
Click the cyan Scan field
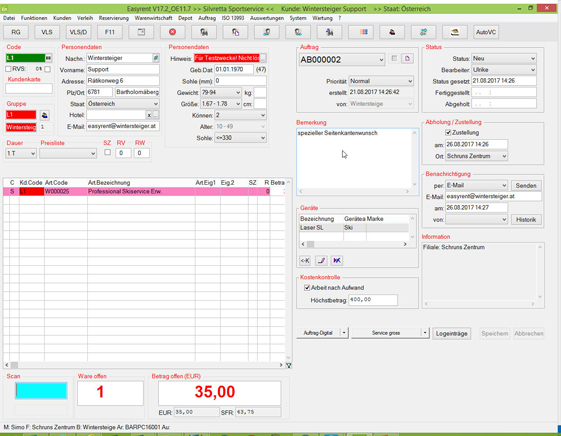tap(41, 391)
